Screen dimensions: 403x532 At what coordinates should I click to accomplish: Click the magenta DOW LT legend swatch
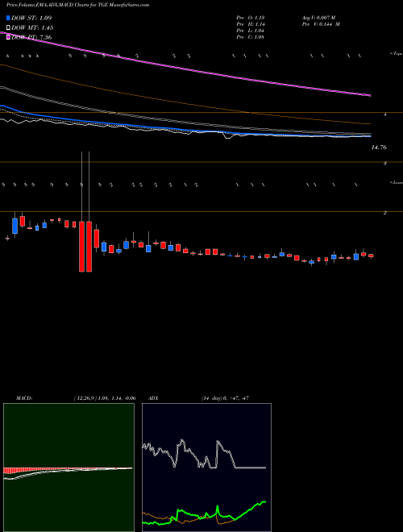coord(9,37)
